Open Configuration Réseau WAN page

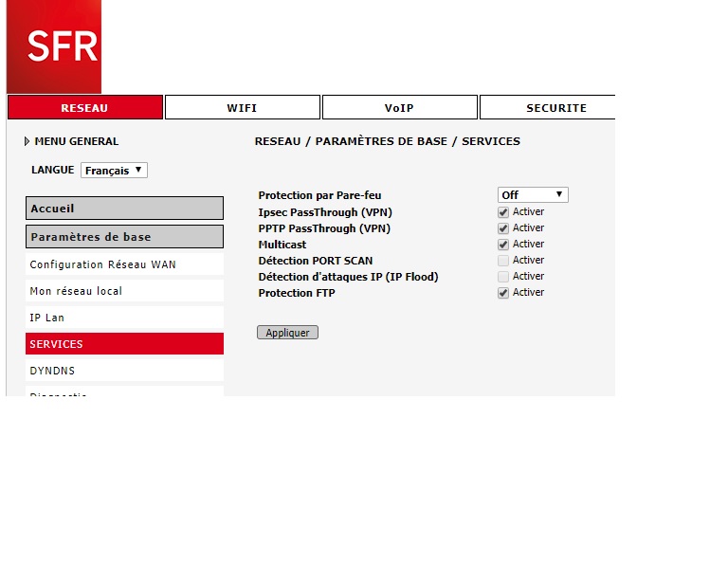pyautogui.click(x=124, y=264)
